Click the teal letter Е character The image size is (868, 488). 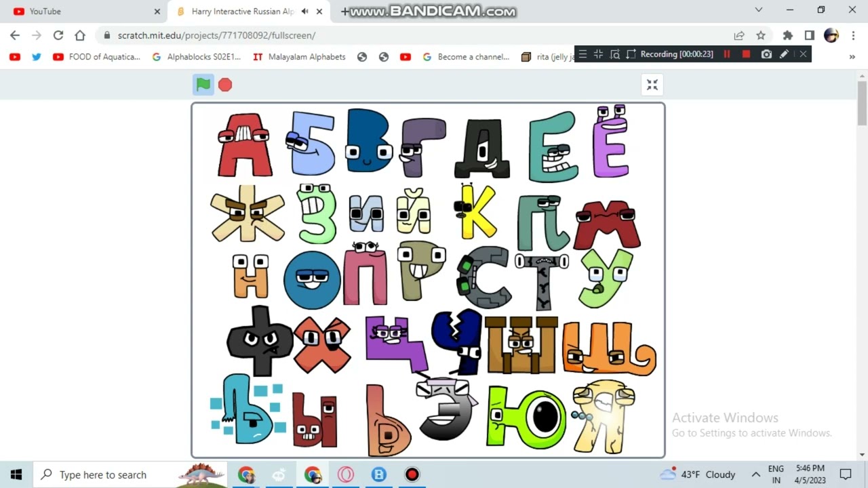coord(553,147)
